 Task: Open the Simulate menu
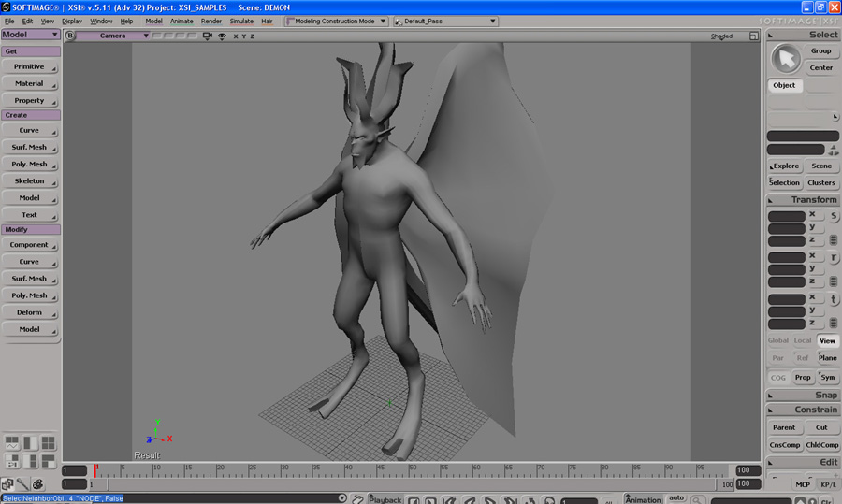(241, 21)
